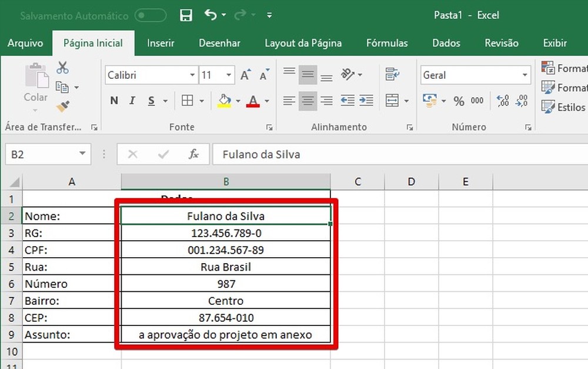Click the Estilos de Célula button
This screenshot has width=588, height=369.
point(568,107)
